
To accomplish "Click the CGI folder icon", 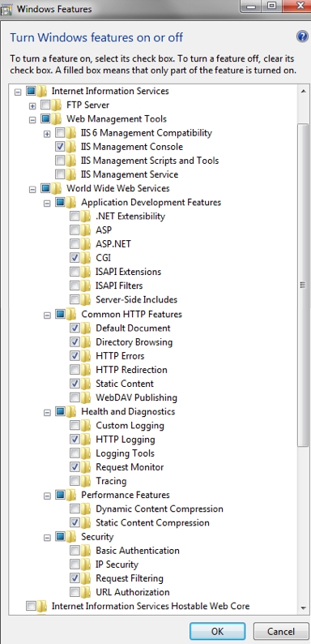I will [86, 258].
